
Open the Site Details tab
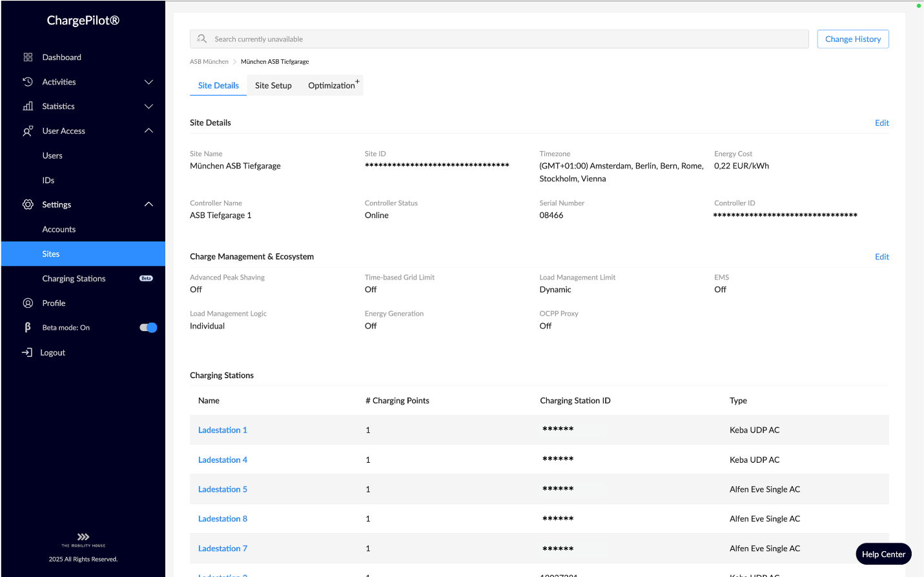pyautogui.click(x=218, y=85)
